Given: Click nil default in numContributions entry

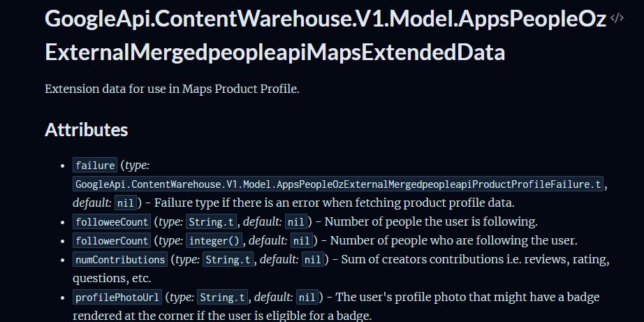Looking at the screenshot, I should (x=313, y=260).
